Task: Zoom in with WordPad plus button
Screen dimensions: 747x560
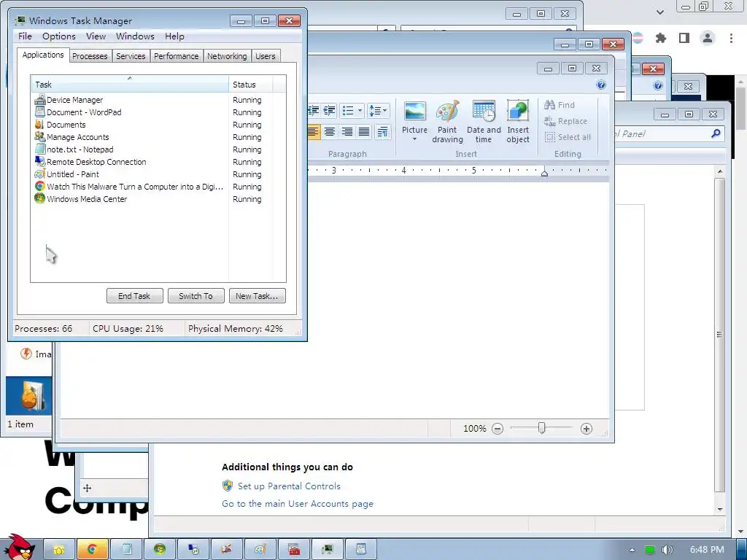Action: click(587, 429)
